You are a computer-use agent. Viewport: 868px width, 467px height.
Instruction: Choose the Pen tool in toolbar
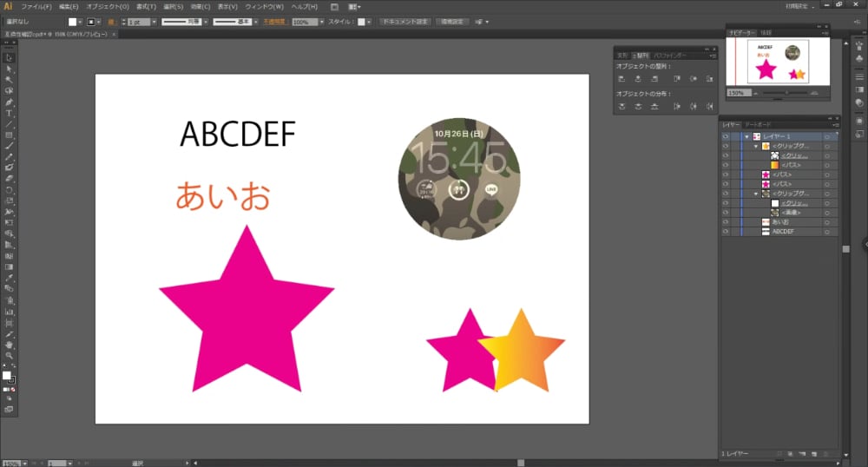(10, 102)
